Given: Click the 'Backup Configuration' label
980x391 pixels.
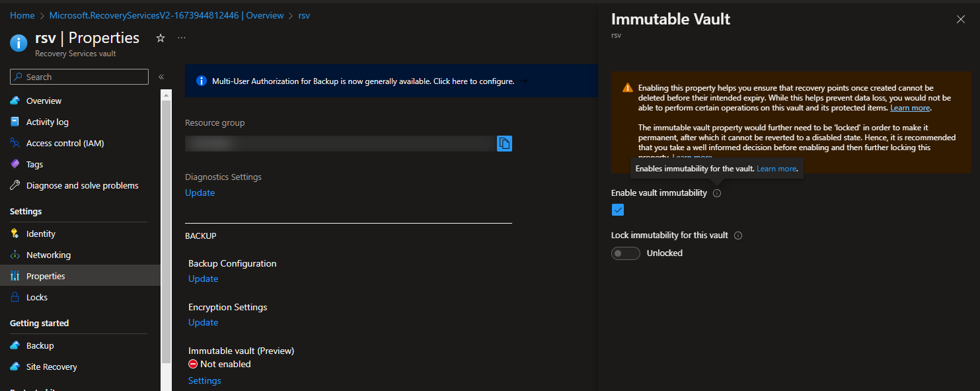Looking at the screenshot, I should click(233, 263).
